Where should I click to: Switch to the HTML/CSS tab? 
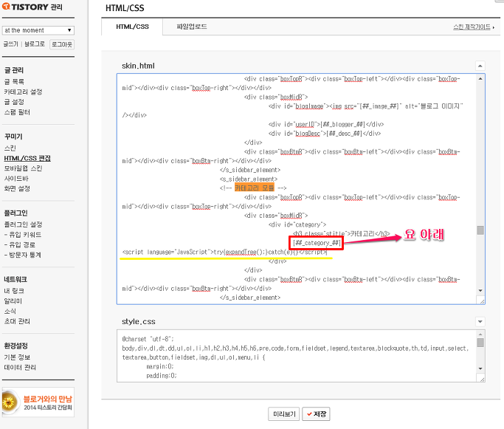coord(132,27)
